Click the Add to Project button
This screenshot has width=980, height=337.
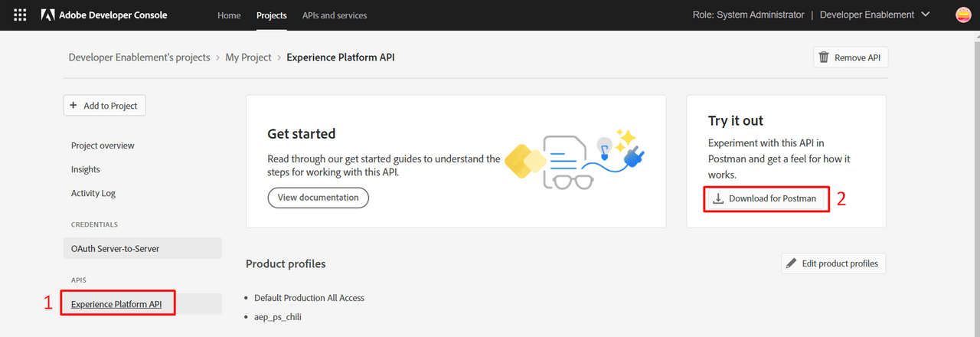tap(104, 106)
